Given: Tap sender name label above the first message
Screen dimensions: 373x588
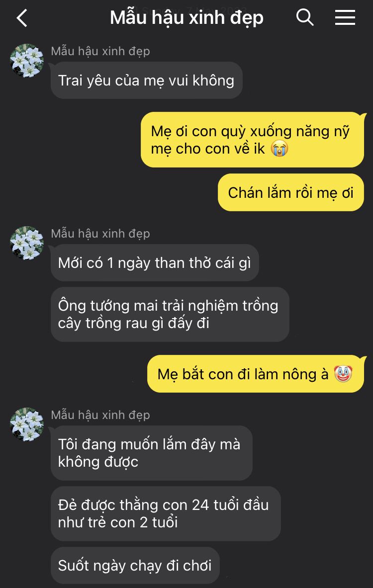Looking at the screenshot, I should pyautogui.click(x=100, y=51).
